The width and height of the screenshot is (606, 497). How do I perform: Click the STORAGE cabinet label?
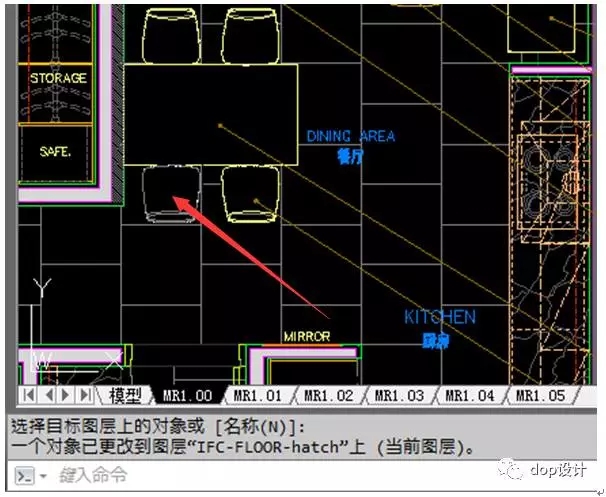(x=58, y=78)
